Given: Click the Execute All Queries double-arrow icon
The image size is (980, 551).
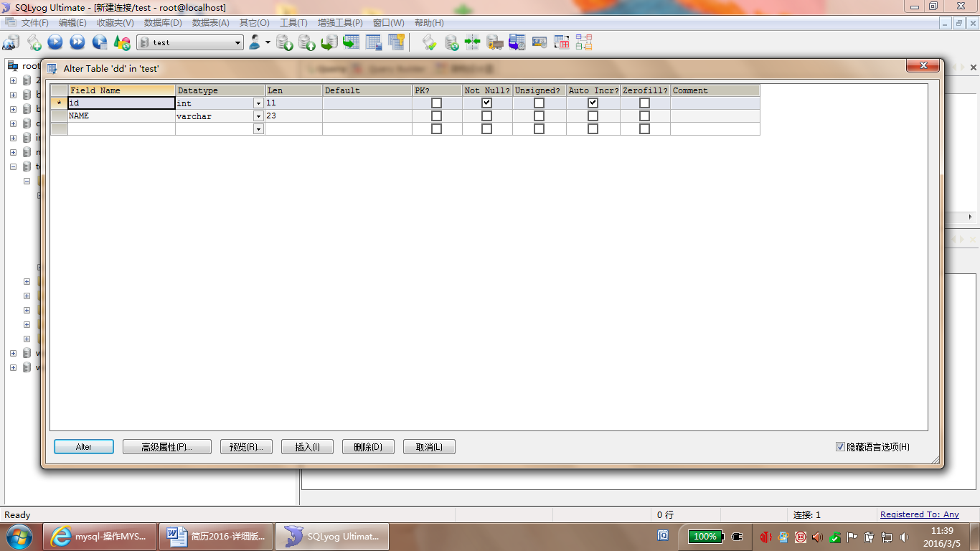Looking at the screenshot, I should 77,42.
